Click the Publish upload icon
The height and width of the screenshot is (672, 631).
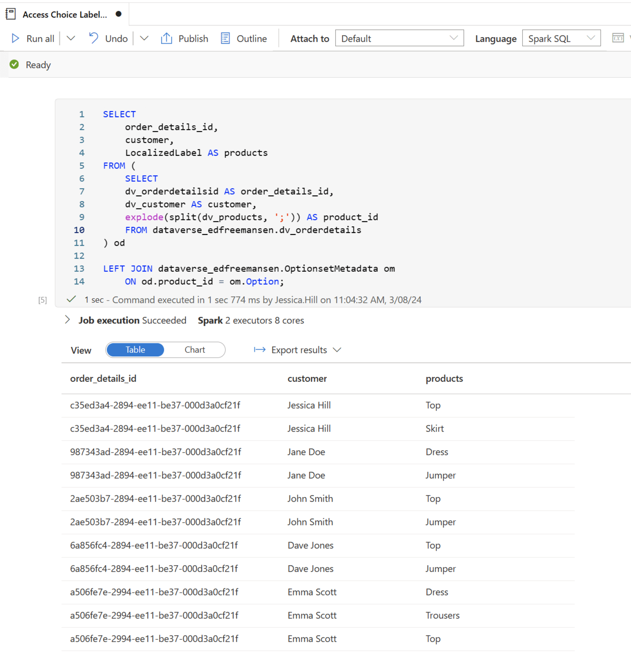click(166, 38)
